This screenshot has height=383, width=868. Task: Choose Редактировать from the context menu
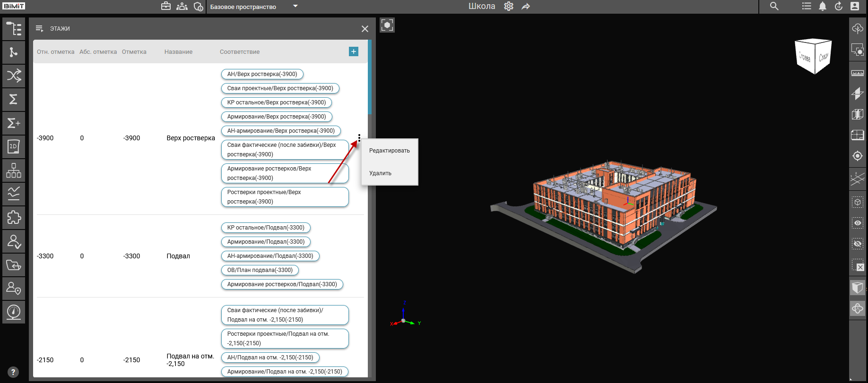tap(389, 151)
